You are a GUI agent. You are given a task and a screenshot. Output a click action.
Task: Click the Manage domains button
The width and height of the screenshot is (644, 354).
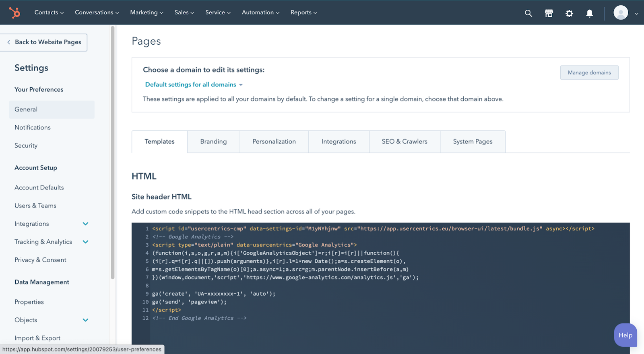click(x=589, y=73)
